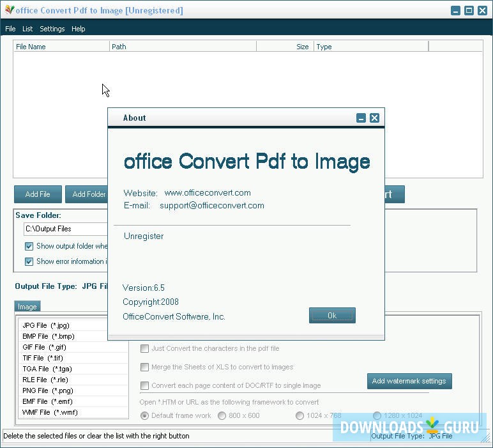The height and width of the screenshot is (448, 493).
Task: Open the Help menu
Action: (x=79, y=29)
